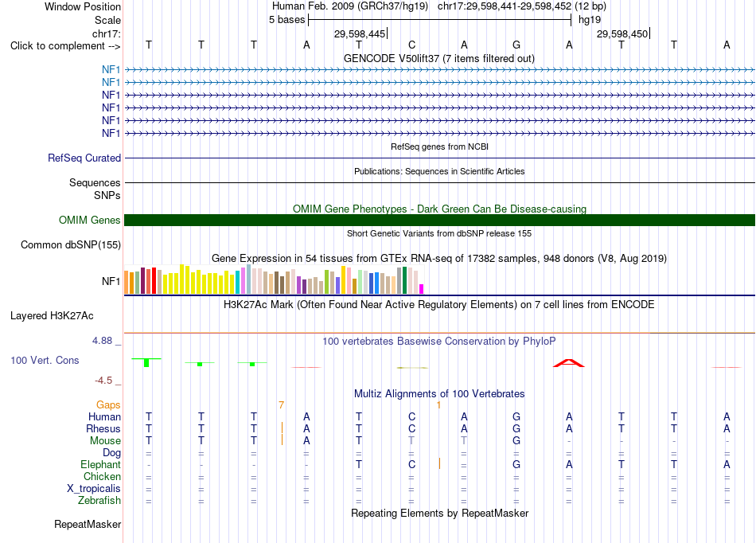This screenshot has height=543, width=756.
Task: Open the OMIM Genes track label
Action: [89, 220]
